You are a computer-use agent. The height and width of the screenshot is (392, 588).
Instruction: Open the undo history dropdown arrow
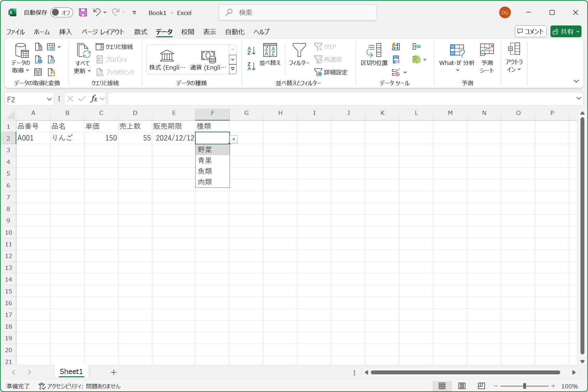[105, 12]
